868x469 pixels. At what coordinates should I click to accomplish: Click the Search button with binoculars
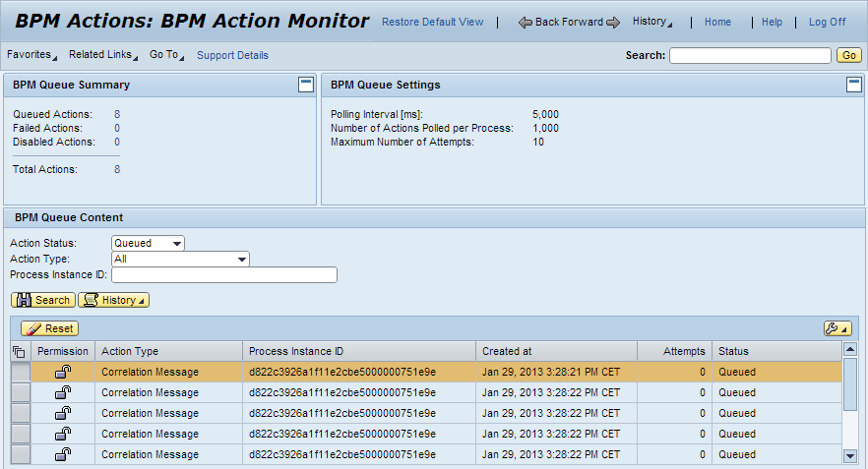pos(43,300)
